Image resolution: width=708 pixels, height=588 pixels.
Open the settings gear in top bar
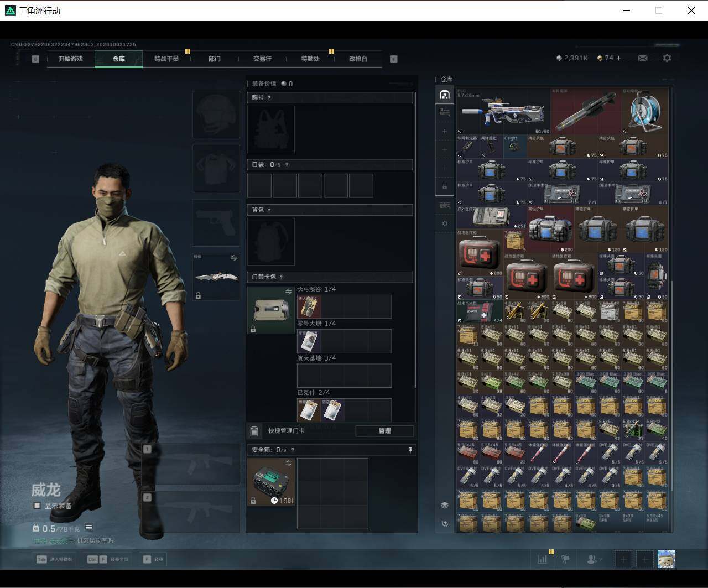(667, 58)
